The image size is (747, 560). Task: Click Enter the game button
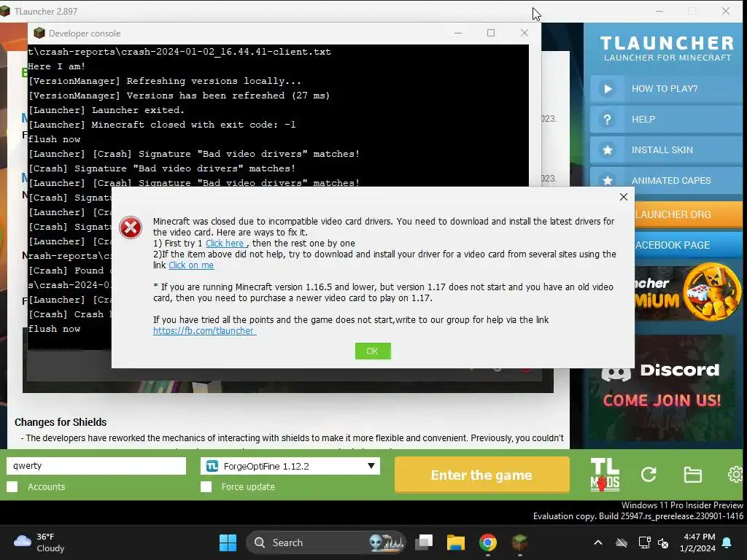(x=481, y=475)
